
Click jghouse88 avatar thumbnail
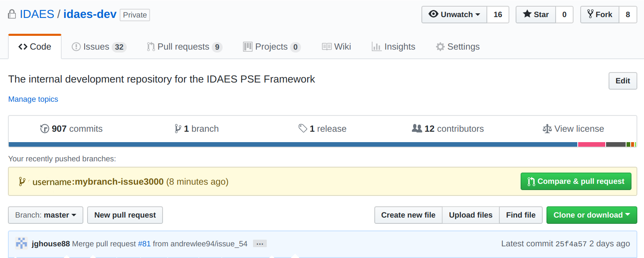[21, 243]
